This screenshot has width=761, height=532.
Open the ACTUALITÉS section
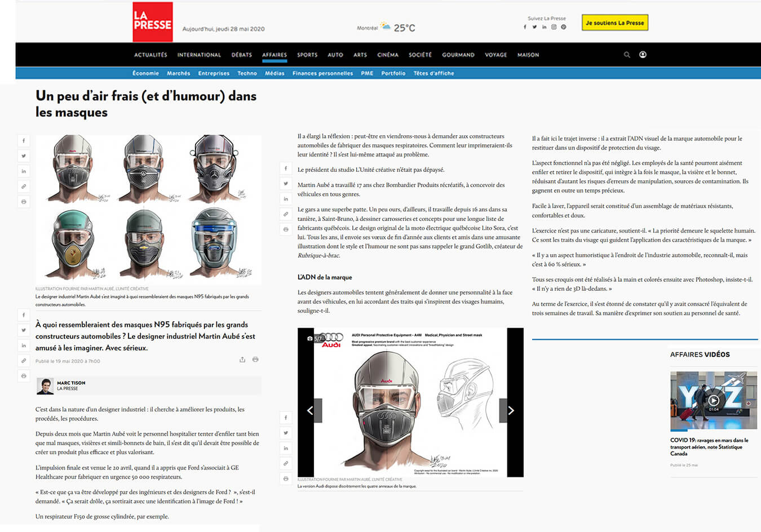coord(151,55)
